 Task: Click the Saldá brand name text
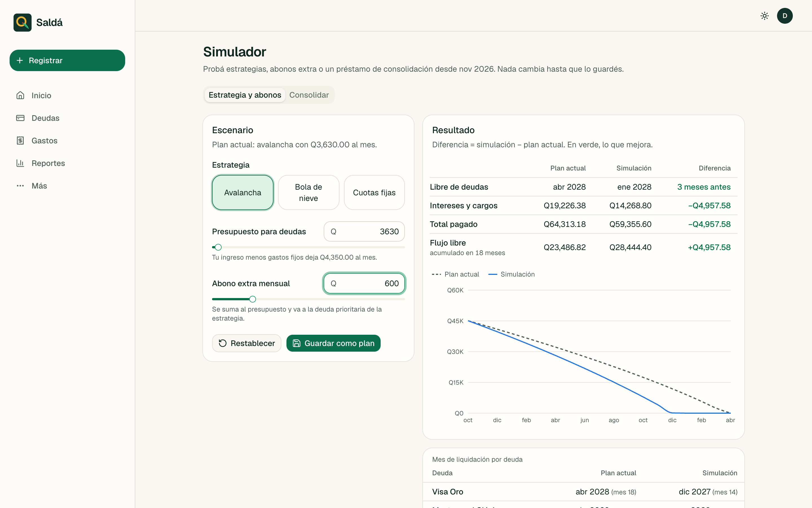point(49,23)
